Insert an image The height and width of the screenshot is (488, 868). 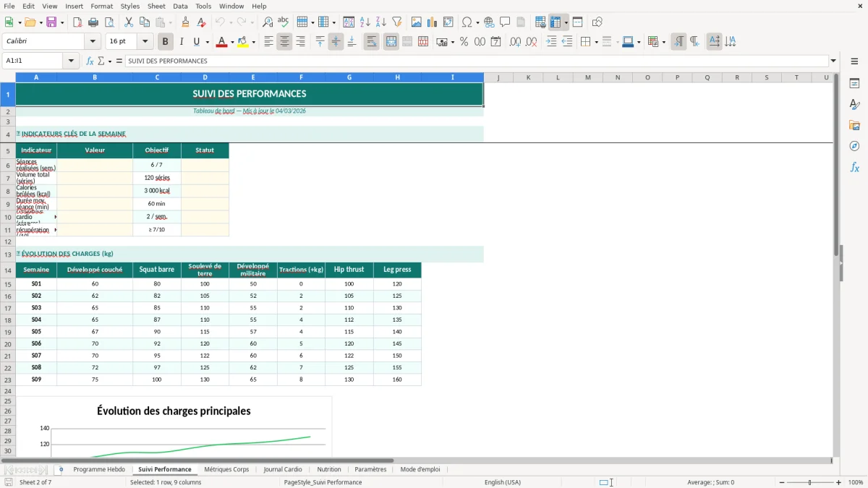click(417, 22)
